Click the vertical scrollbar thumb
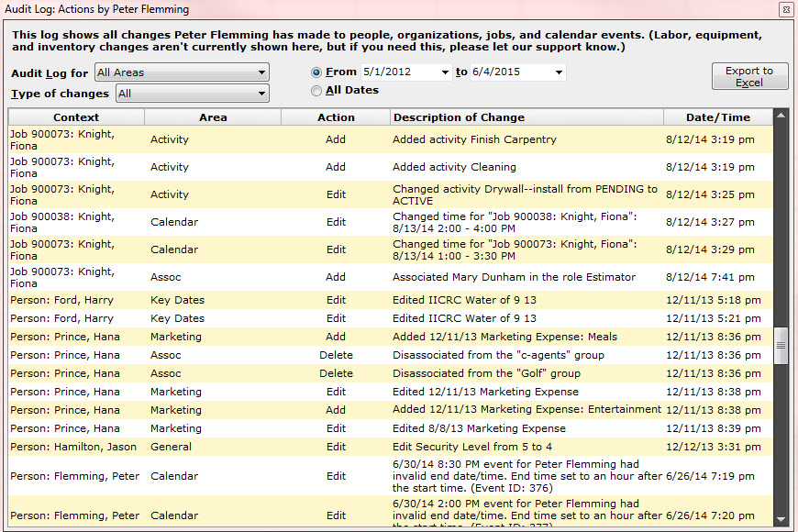Viewport: 798px width, 532px height. coord(781,345)
